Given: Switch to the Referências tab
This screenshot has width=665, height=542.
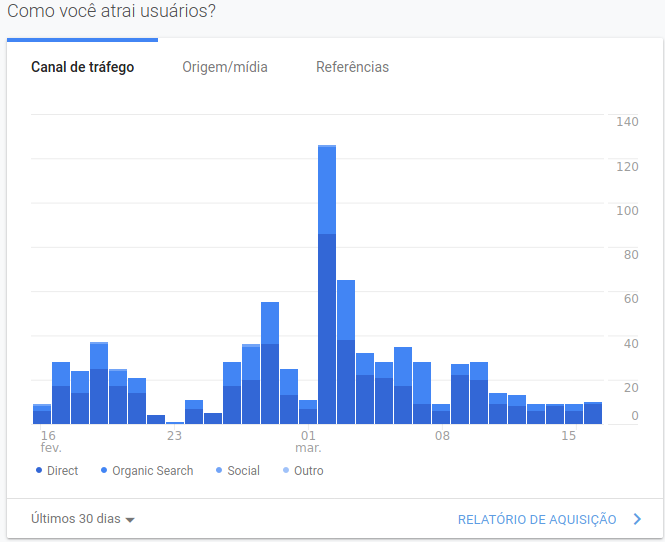Looking at the screenshot, I should pos(352,67).
